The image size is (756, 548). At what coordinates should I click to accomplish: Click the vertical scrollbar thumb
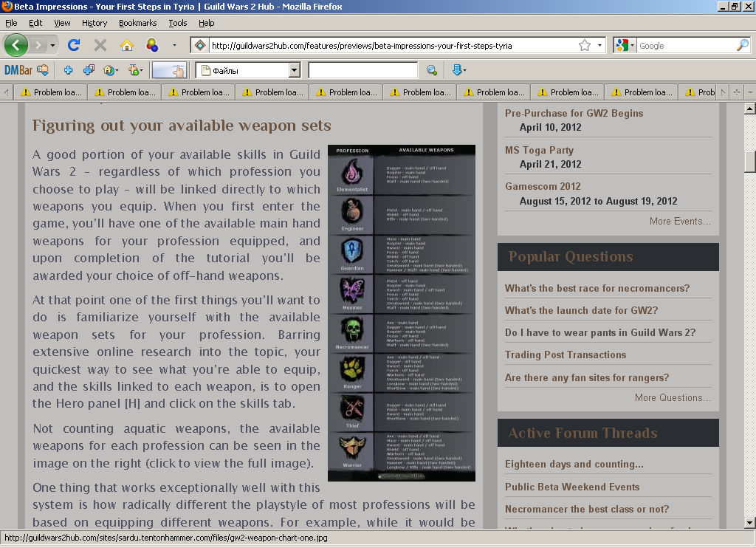[x=750, y=162]
